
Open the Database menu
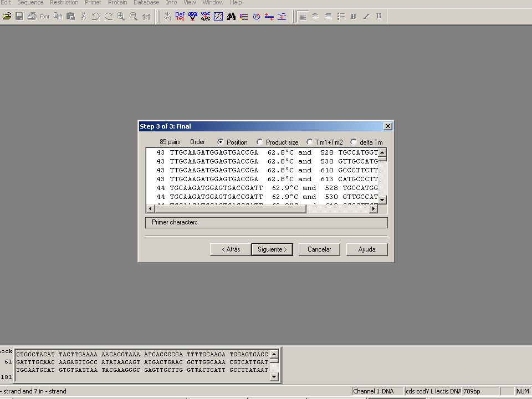(146, 3)
